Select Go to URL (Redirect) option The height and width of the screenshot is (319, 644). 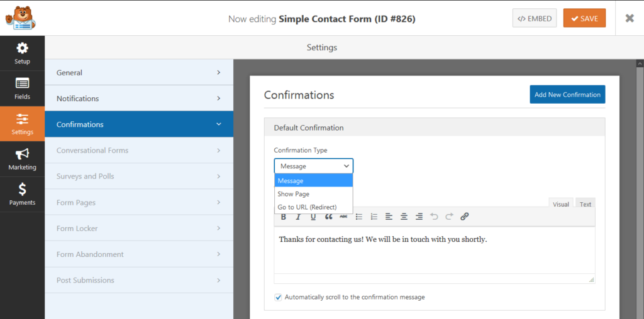coord(313,207)
